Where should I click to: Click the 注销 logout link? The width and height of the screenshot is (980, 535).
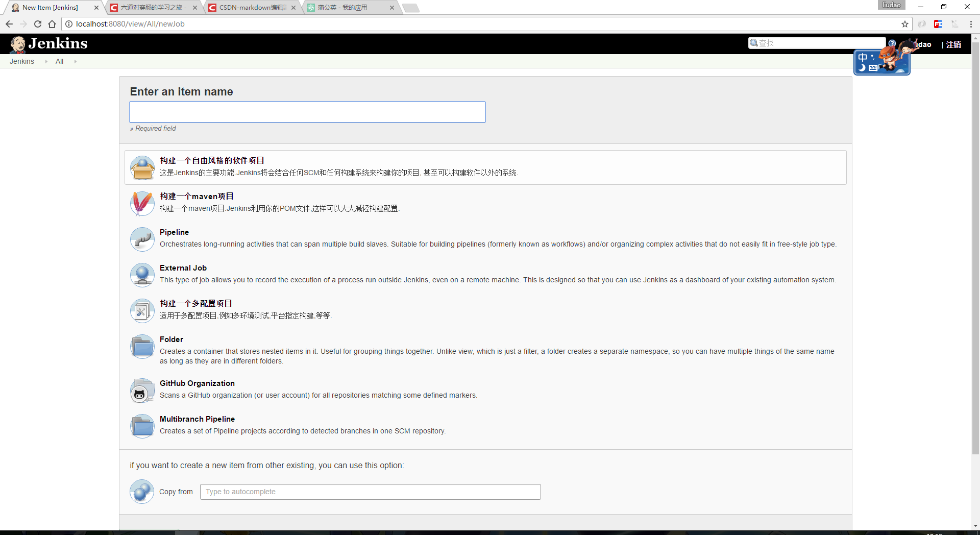[x=953, y=44]
